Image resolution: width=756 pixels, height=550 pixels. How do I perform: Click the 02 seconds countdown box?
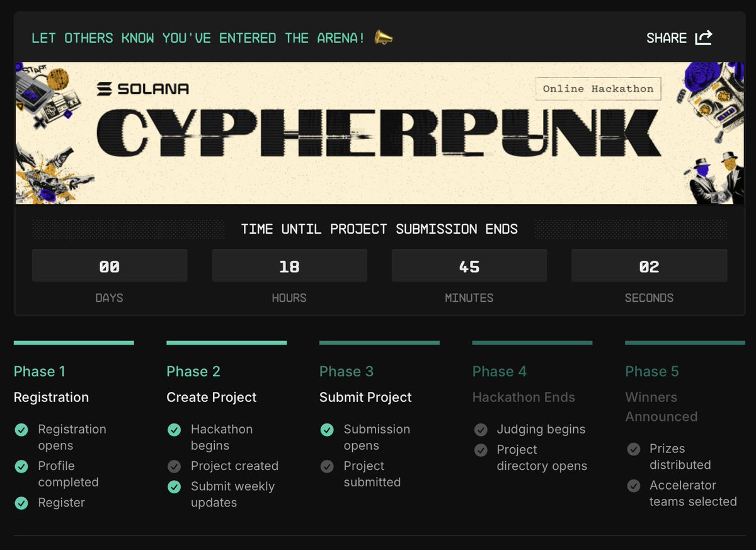point(649,266)
